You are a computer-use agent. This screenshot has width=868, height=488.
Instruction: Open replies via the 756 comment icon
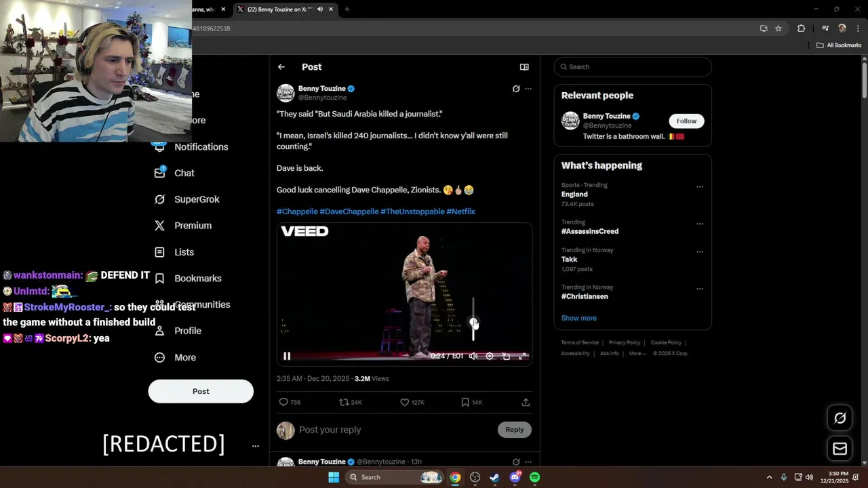(284, 402)
